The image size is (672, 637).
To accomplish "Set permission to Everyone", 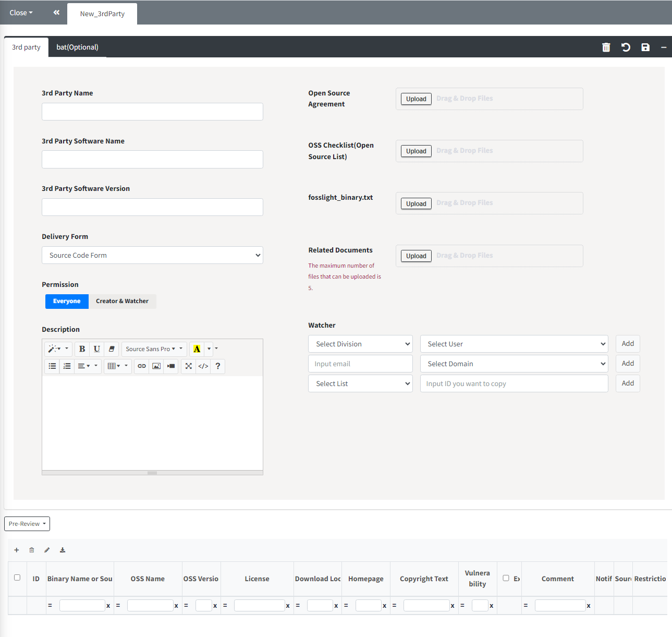I will (67, 302).
